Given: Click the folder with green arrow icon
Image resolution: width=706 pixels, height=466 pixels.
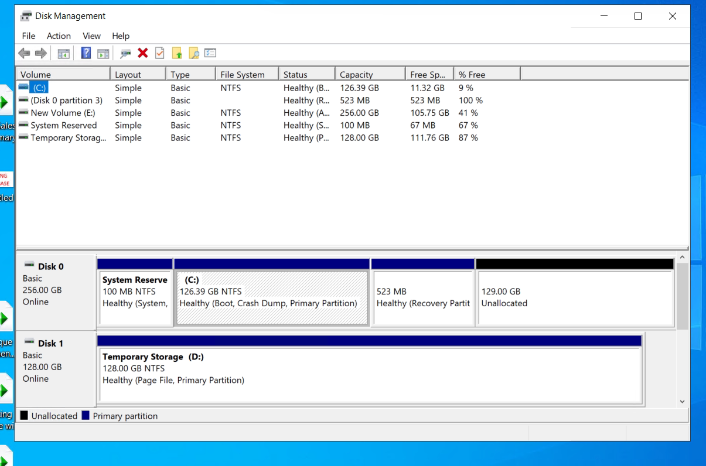Looking at the screenshot, I should click(177, 53).
